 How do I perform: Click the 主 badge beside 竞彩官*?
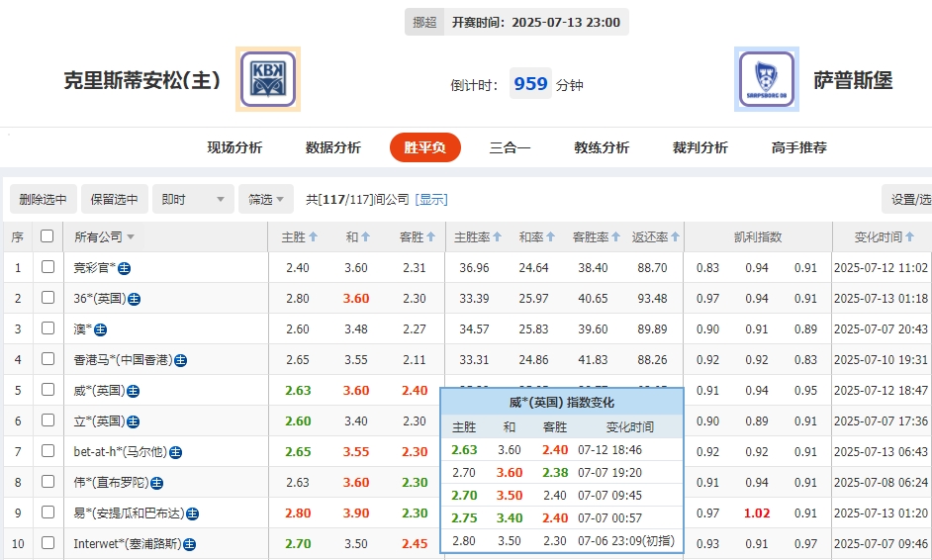[x=126, y=268]
